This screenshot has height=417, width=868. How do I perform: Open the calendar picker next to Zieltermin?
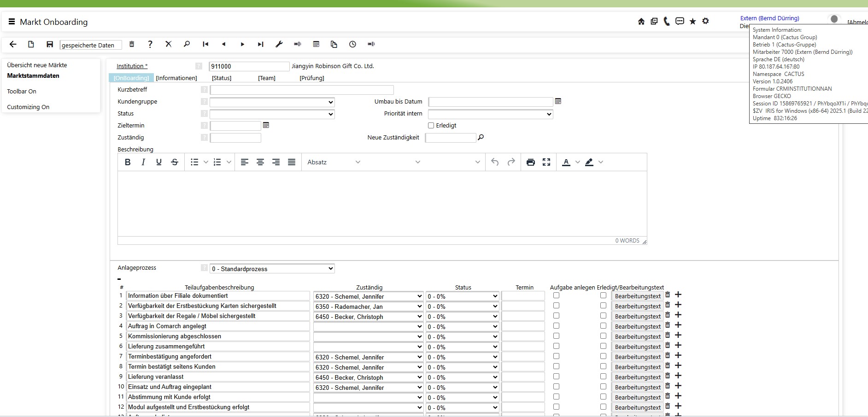266,125
